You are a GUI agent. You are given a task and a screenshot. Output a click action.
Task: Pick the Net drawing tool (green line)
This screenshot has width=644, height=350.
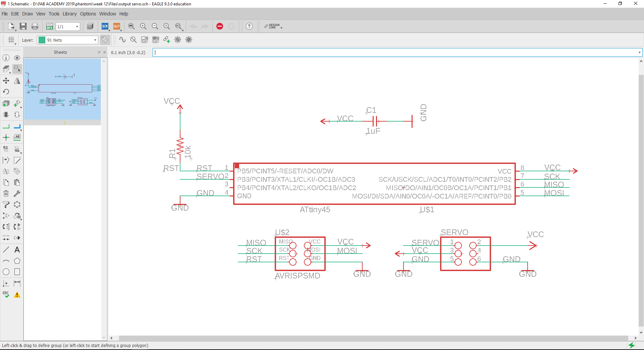point(6,127)
